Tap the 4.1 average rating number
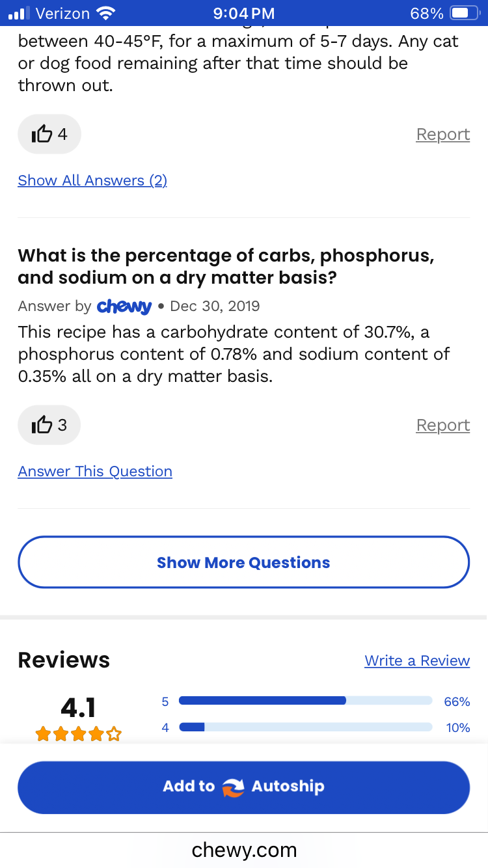 [x=78, y=707]
